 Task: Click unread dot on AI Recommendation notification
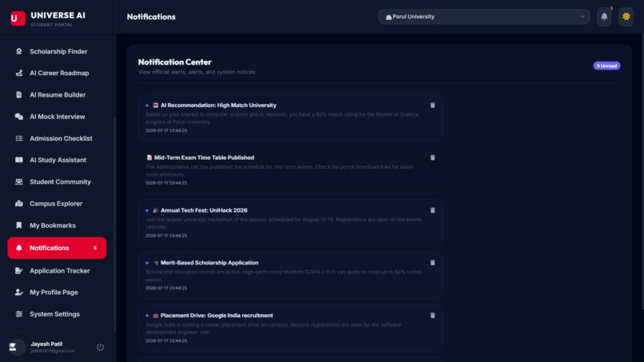tap(147, 105)
